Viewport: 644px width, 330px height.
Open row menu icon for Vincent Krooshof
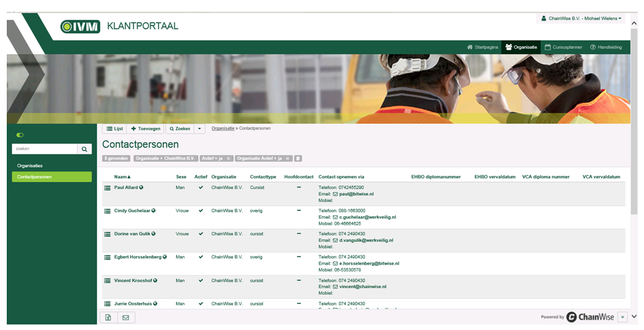[x=107, y=281]
